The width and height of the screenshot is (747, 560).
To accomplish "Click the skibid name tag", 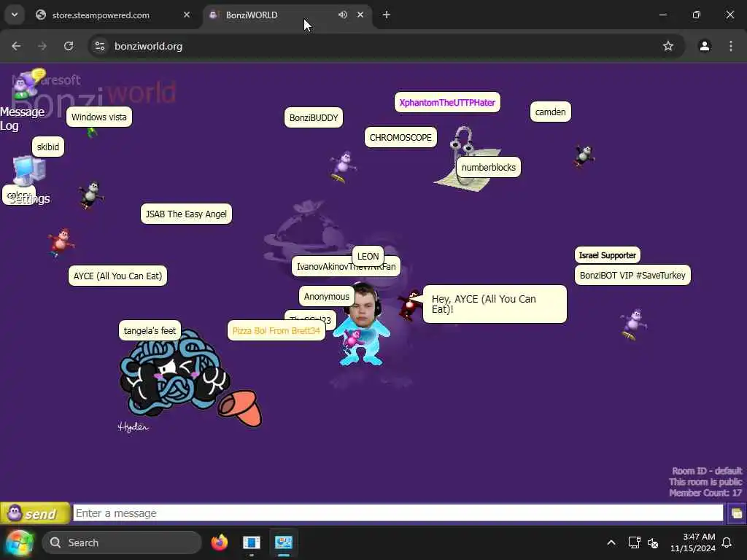I will tap(48, 147).
